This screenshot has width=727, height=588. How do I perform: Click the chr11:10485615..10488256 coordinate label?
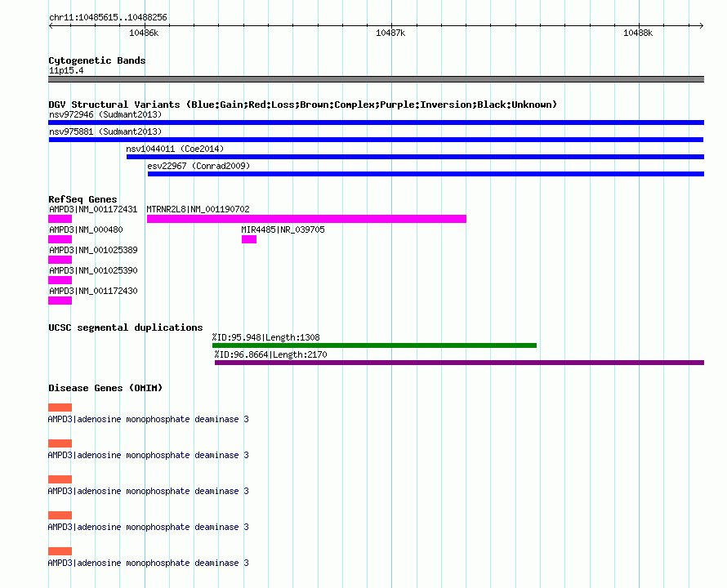[108, 17]
